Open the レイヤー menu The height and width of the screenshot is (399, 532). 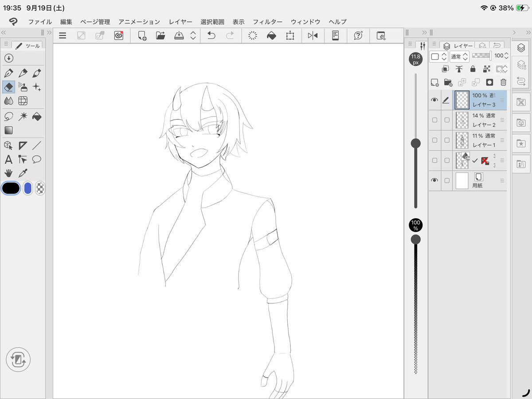pyautogui.click(x=180, y=21)
